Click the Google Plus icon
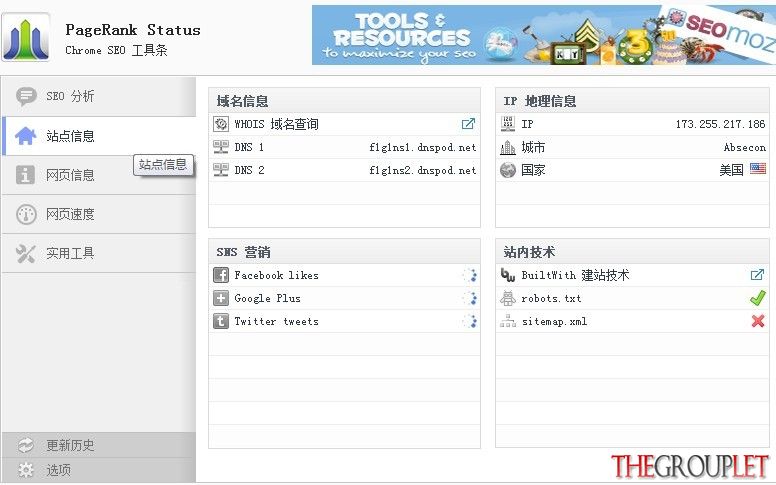The image size is (776, 485). 221,298
